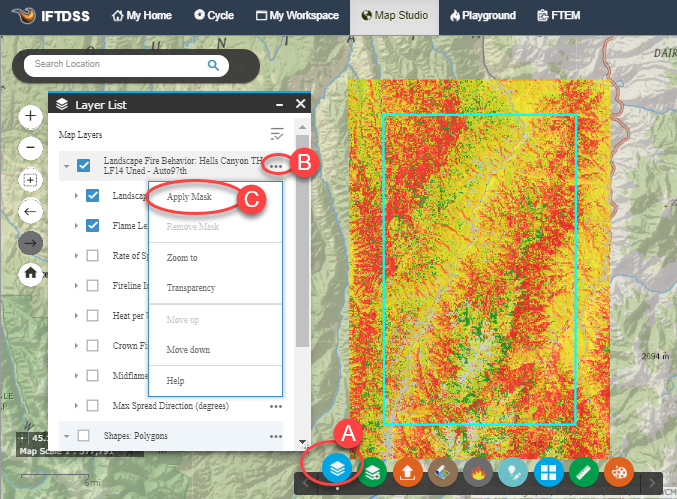The height and width of the screenshot is (499, 677).
Task: Click the Layer List vertical scrollbar thumb
Action: click(x=302, y=241)
